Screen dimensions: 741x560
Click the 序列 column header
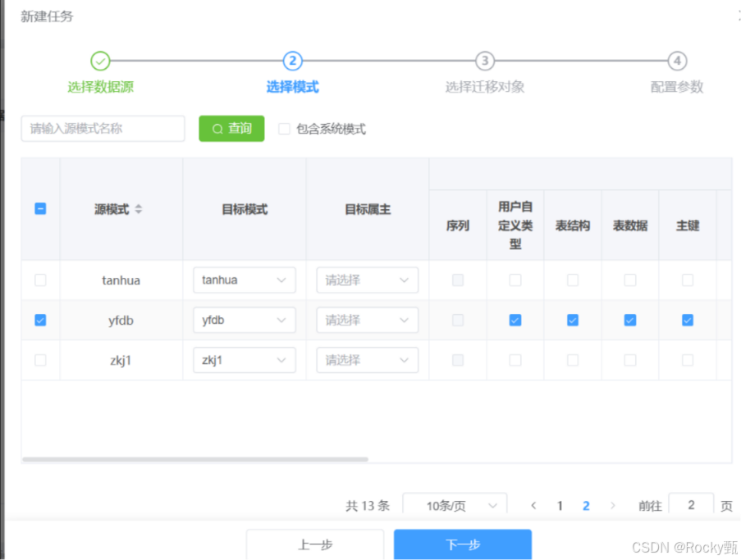pos(458,225)
